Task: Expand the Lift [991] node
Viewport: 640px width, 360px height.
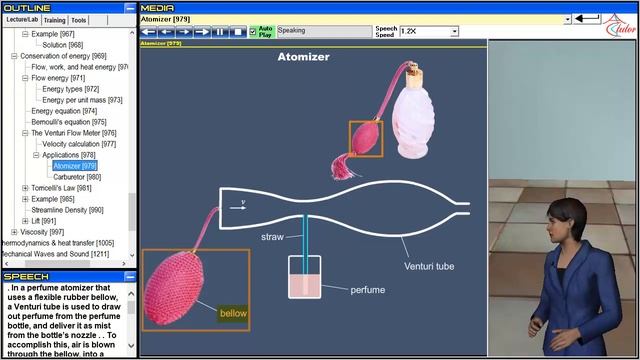Action: (25, 221)
